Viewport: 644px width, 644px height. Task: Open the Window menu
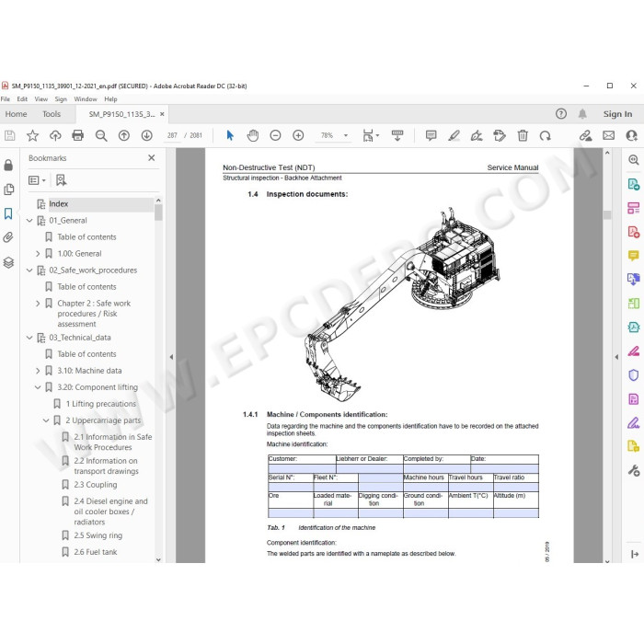coord(86,99)
